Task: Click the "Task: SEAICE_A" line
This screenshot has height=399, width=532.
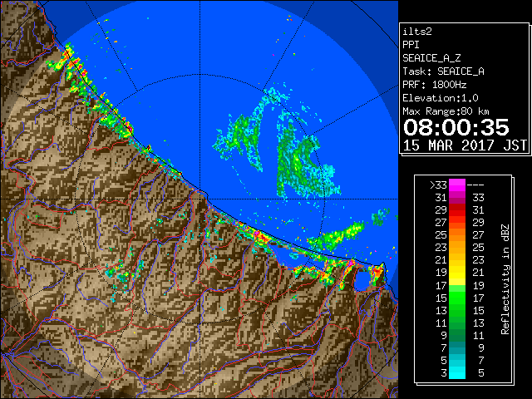Action: (443, 71)
